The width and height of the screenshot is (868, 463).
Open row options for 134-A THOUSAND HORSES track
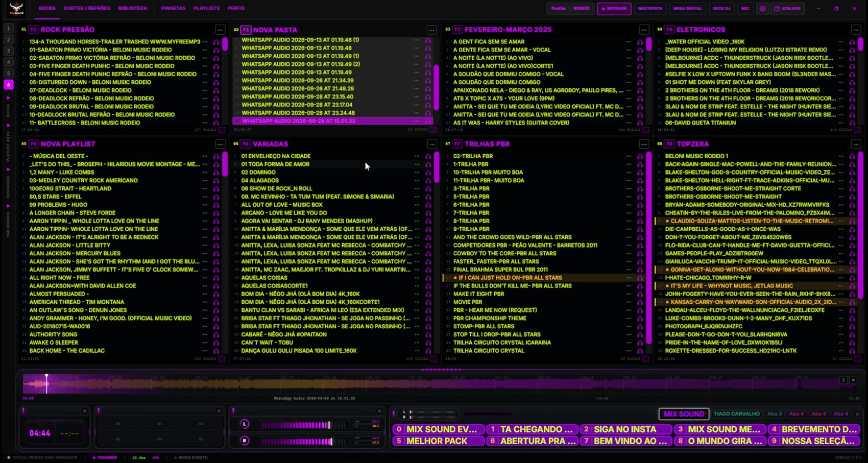click(205, 42)
